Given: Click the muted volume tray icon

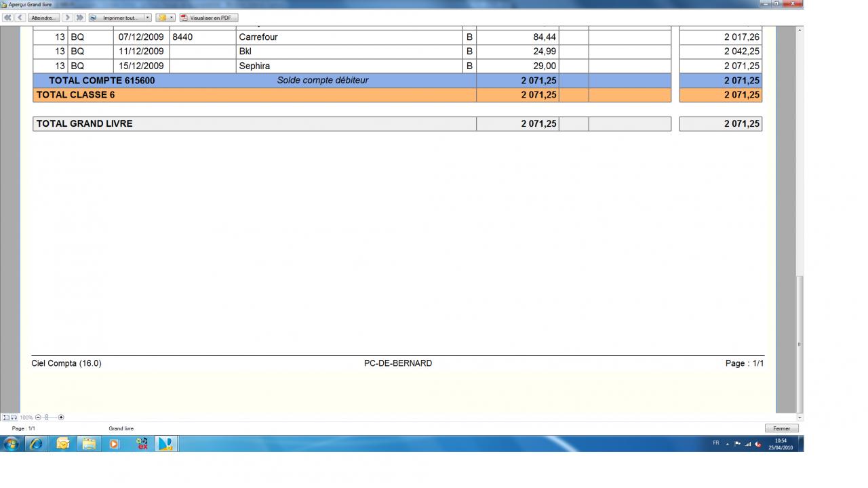Looking at the screenshot, I should click(757, 444).
